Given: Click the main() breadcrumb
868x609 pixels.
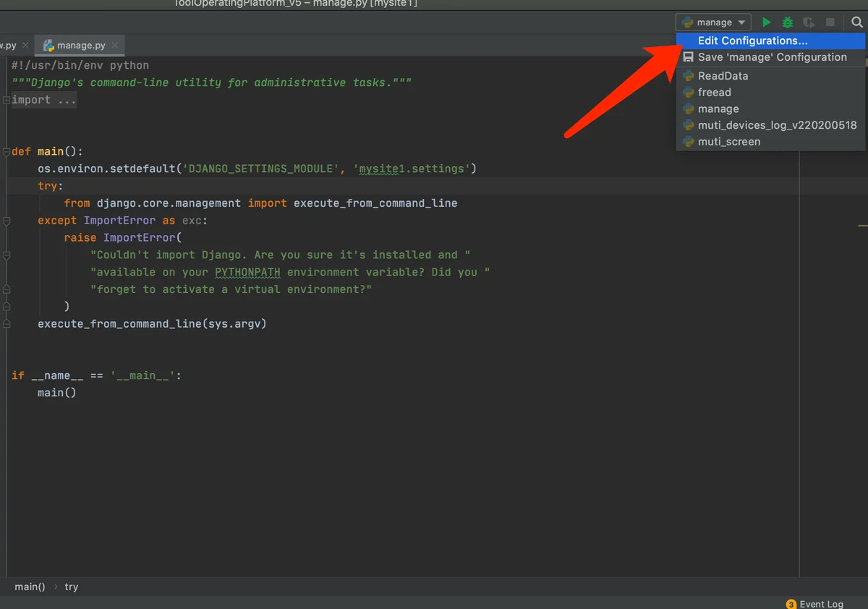Looking at the screenshot, I should coord(30,587).
